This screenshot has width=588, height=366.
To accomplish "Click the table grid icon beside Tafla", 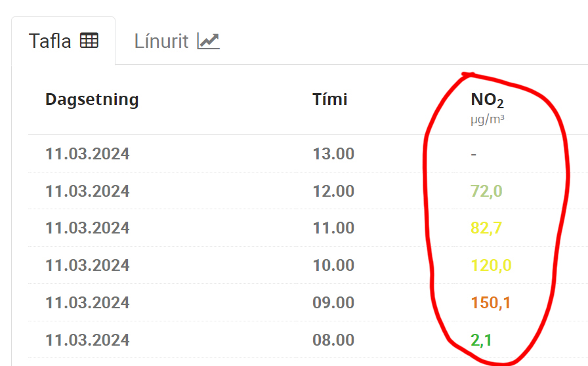I will click(89, 41).
